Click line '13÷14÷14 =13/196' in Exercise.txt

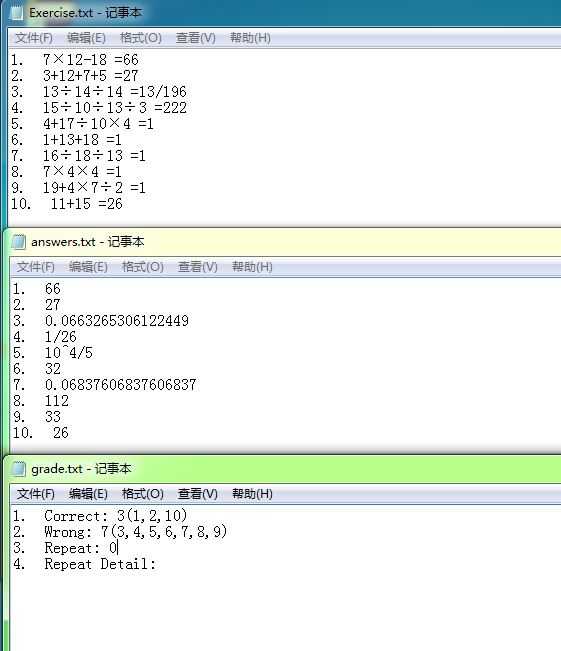point(115,92)
